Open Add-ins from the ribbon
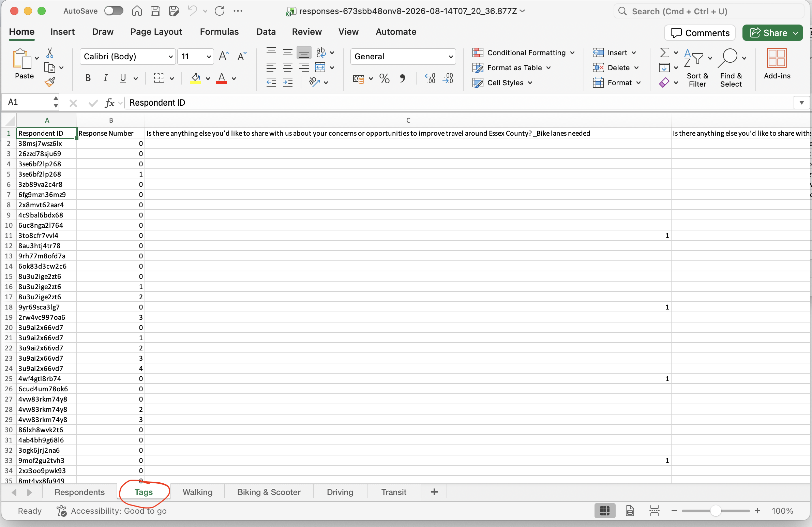This screenshot has width=812, height=527. [777, 64]
